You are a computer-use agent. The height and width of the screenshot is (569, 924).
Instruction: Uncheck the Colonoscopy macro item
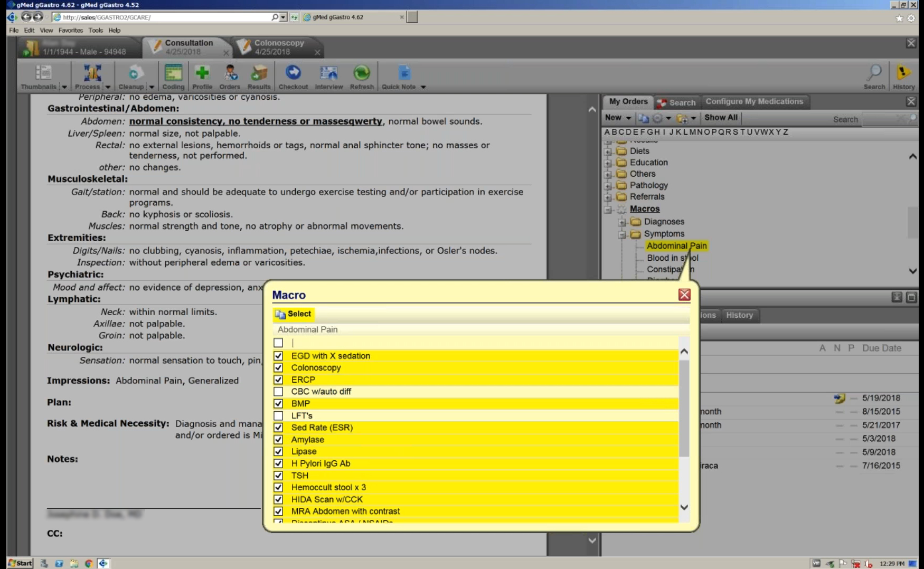coord(278,368)
